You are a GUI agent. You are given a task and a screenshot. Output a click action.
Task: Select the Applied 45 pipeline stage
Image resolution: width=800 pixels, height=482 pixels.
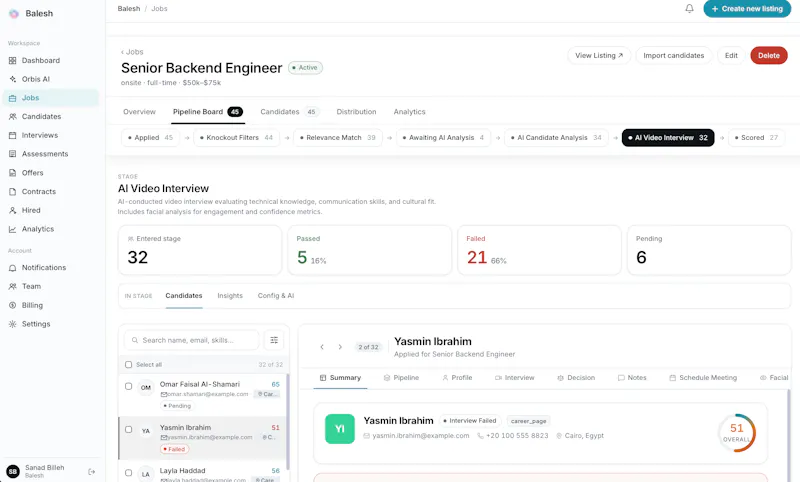(151, 138)
